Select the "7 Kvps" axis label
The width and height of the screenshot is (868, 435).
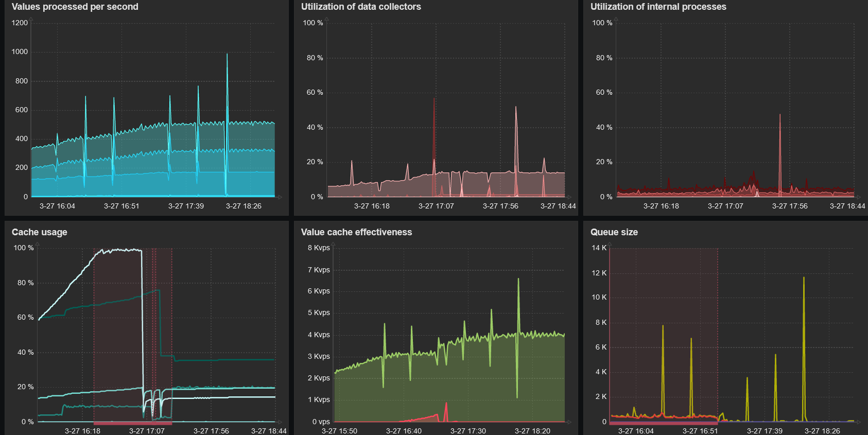(x=319, y=270)
